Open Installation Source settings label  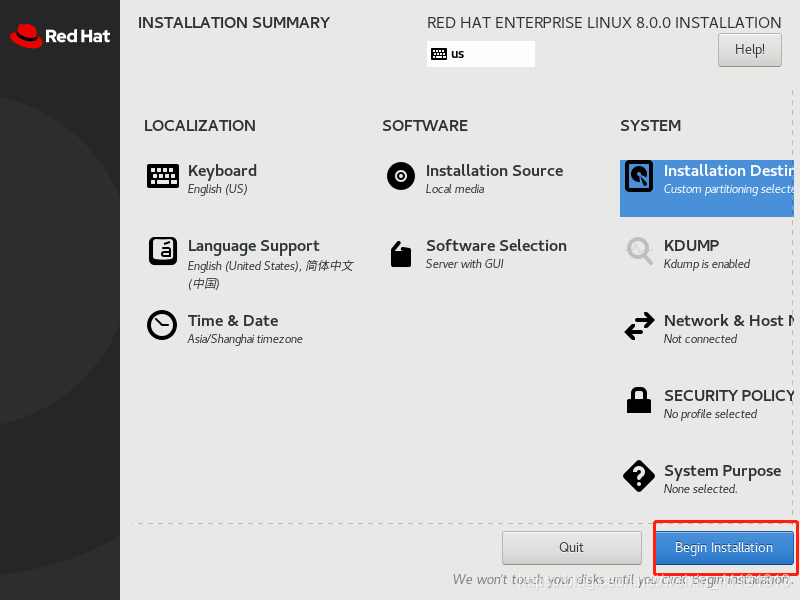tap(494, 170)
